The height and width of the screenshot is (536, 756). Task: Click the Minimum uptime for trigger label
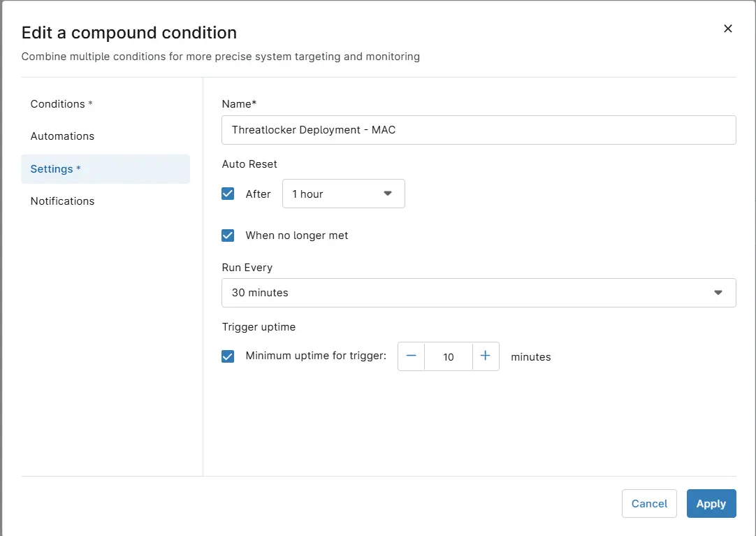[x=316, y=356]
